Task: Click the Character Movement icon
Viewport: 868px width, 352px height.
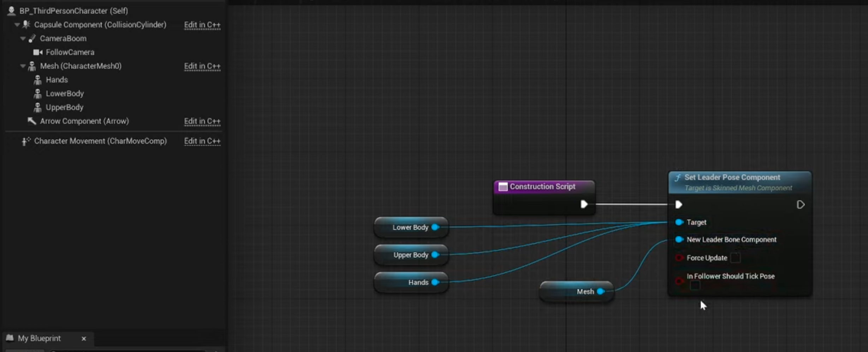Action: click(26, 141)
